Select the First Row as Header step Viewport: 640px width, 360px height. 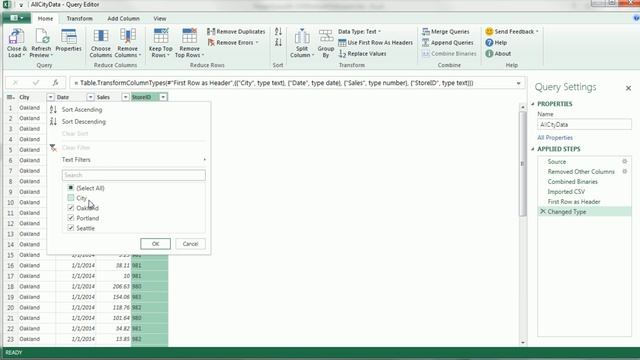click(x=574, y=202)
